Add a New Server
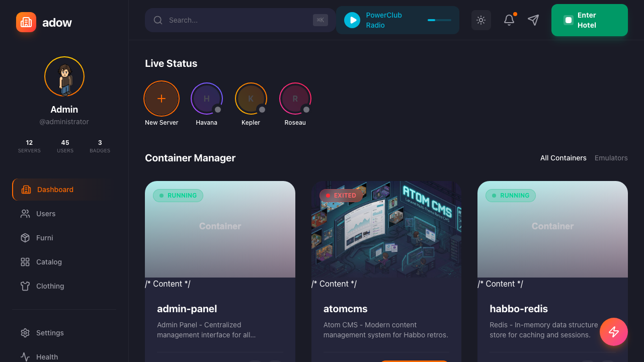Viewport: 644px width, 362px height. pos(162,99)
